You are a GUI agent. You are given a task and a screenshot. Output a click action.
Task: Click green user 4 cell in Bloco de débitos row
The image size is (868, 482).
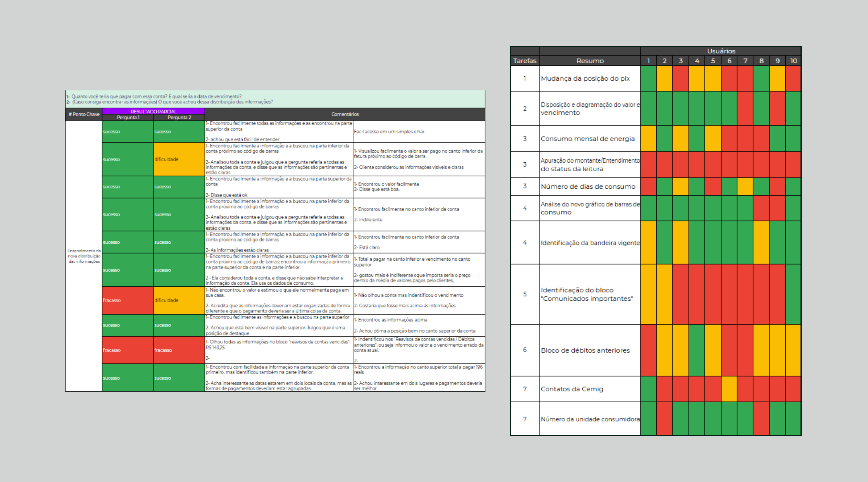tap(697, 350)
